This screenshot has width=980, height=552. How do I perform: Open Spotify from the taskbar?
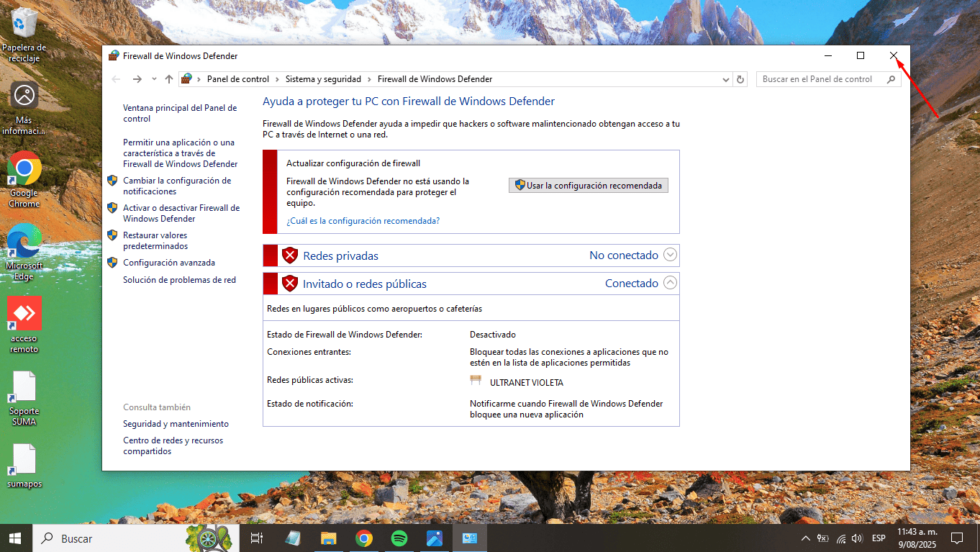399,538
